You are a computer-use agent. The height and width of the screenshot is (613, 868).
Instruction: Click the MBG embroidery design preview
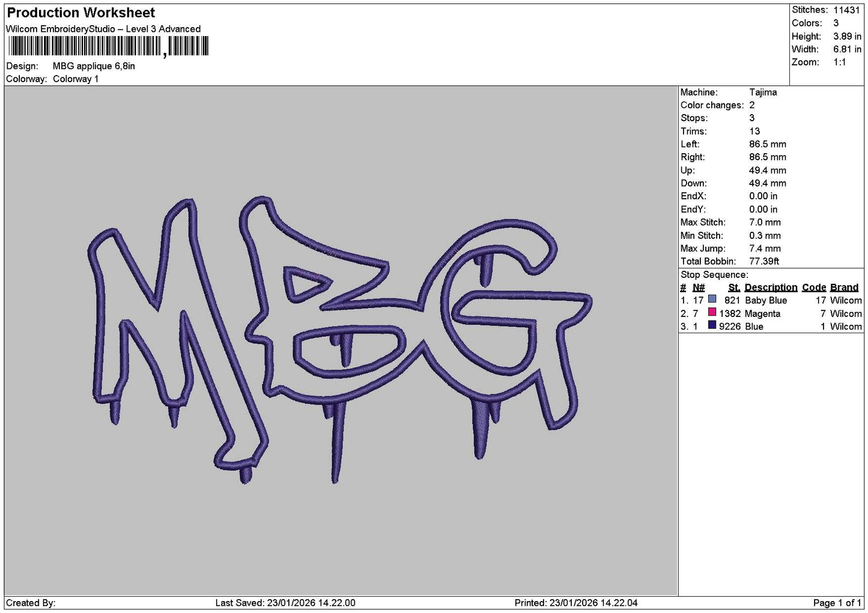click(x=341, y=339)
